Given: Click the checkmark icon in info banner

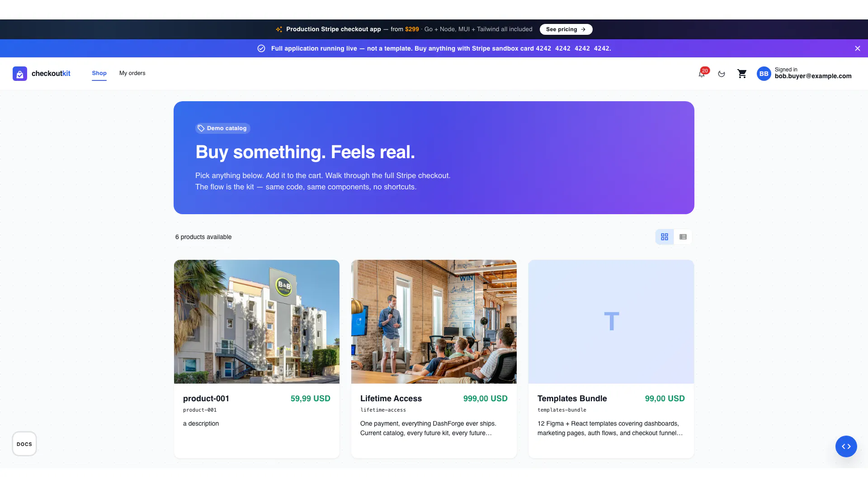Looking at the screenshot, I should [261, 48].
